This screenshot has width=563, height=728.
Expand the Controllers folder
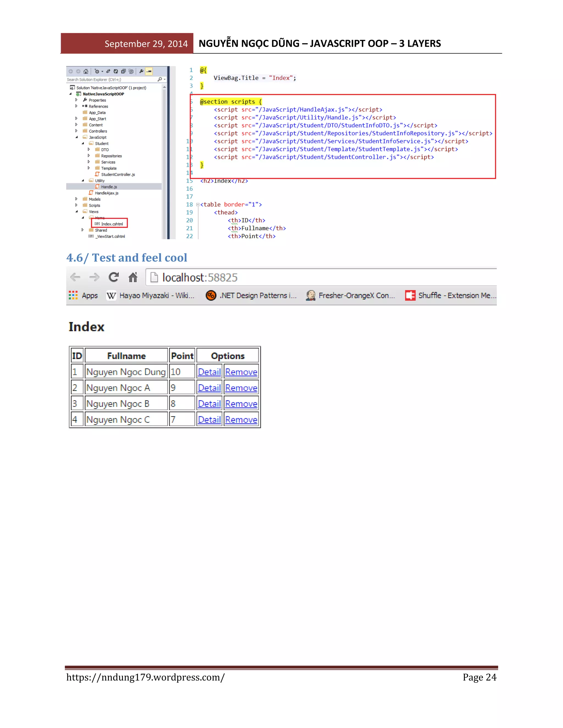tap(76, 131)
